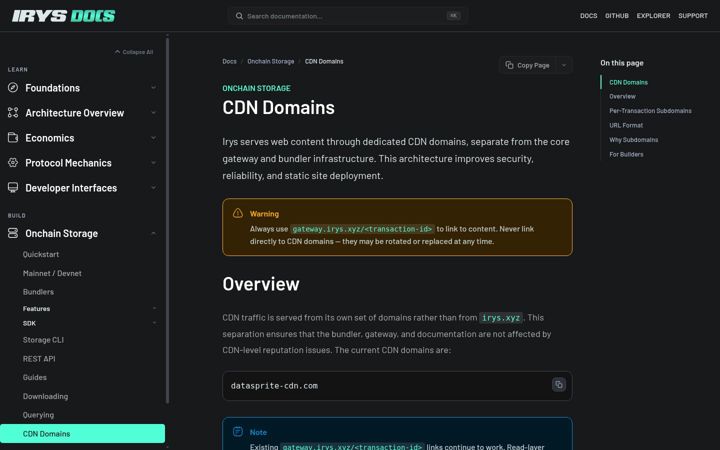Click the Foundations compass icon
Image resolution: width=720 pixels, height=450 pixels.
[x=13, y=87]
